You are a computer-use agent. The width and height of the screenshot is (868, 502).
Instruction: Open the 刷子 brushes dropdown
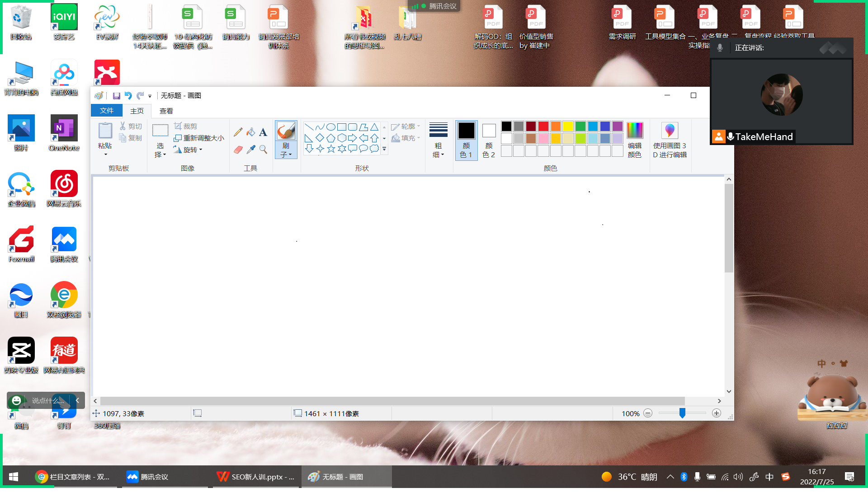tap(286, 150)
